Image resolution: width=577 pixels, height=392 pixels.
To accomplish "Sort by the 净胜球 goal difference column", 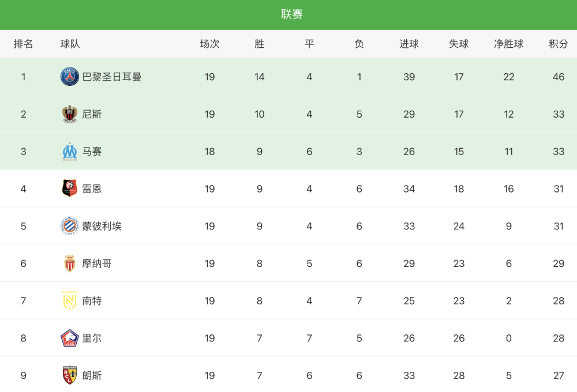I will point(508,44).
